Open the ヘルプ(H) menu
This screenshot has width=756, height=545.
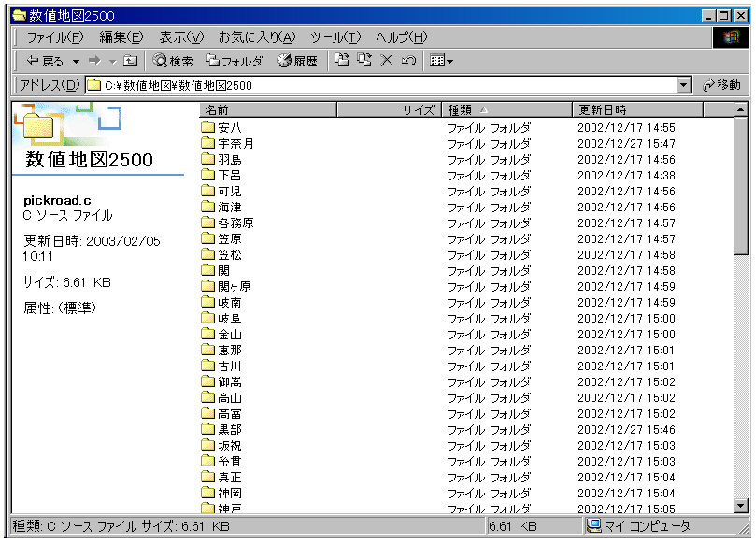point(401,37)
